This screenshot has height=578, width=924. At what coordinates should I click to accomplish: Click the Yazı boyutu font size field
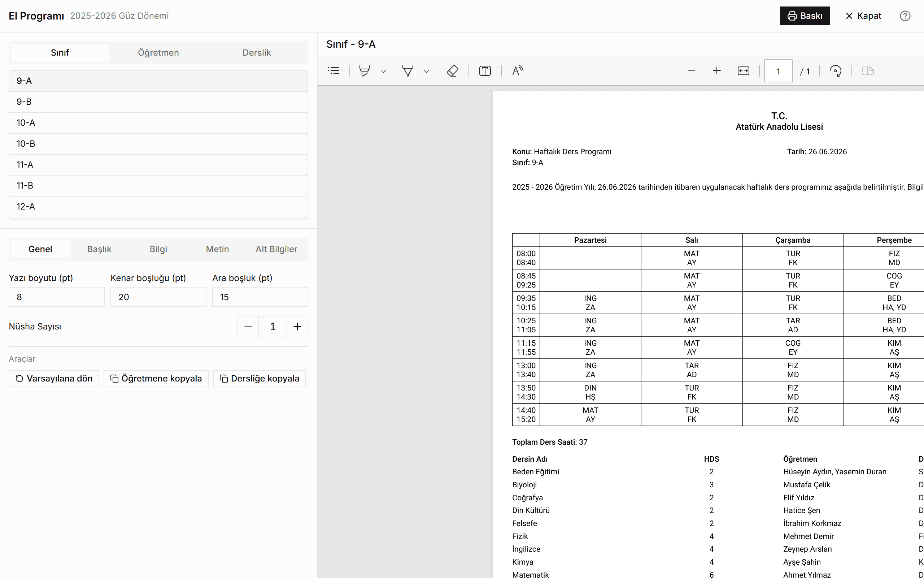57,297
